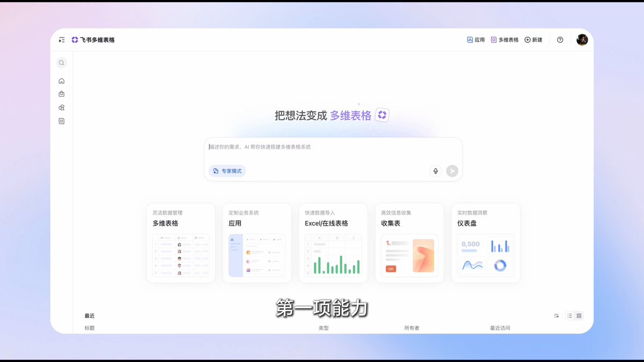Select the 多维表格 template card
Screen dimensions: 644x362
181,243
